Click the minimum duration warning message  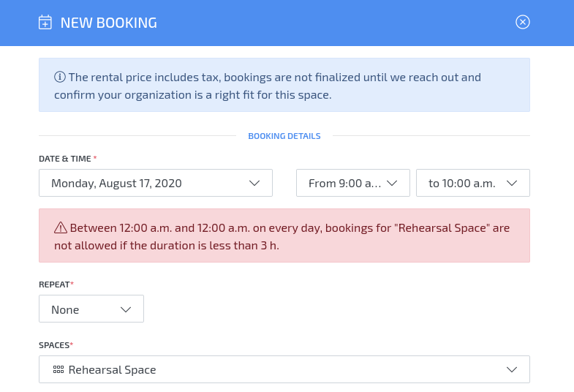click(284, 236)
